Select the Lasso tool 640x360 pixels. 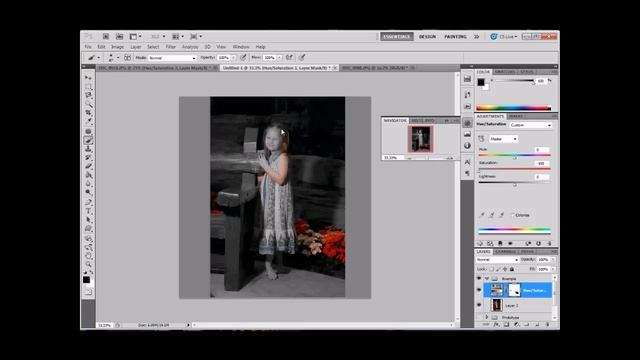[88, 95]
